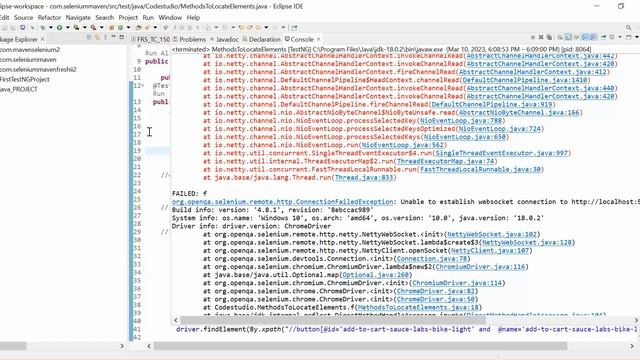
Task: Toggle Scroll Lock in the console toolbar
Action: pyautogui.click(x=568, y=37)
